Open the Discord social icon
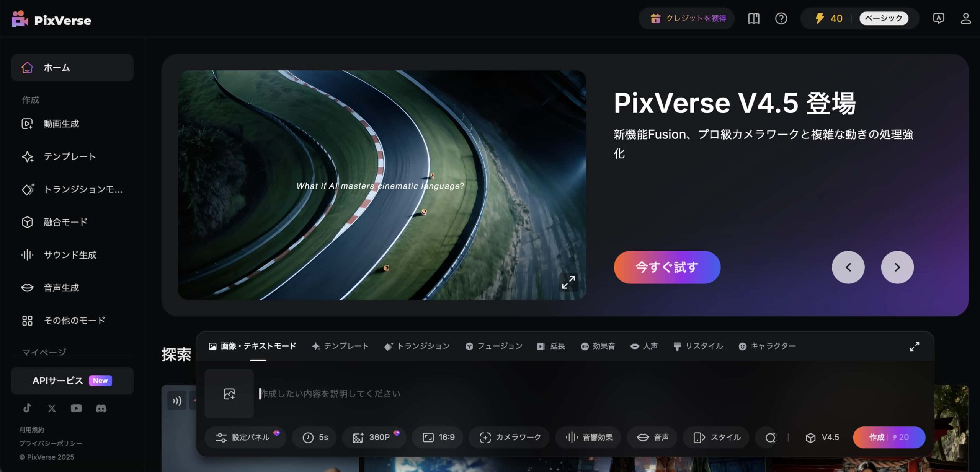The image size is (980, 472). pyautogui.click(x=101, y=408)
